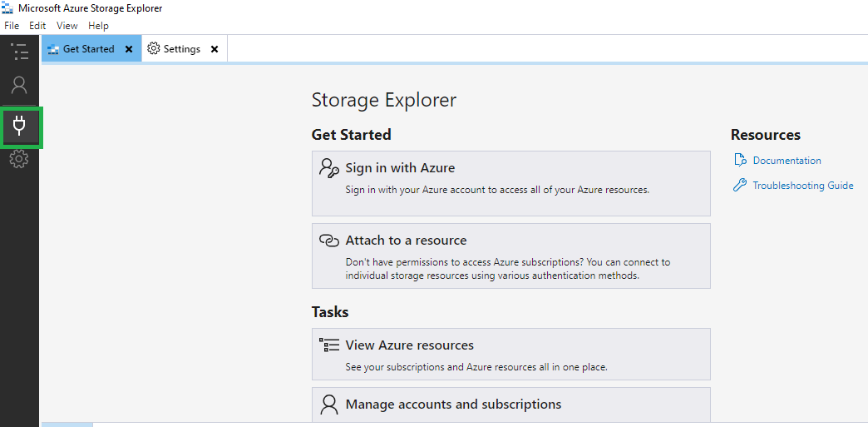Click the Get Started section heading
This screenshot has width=868, height=427.
(x=352, y=135)
